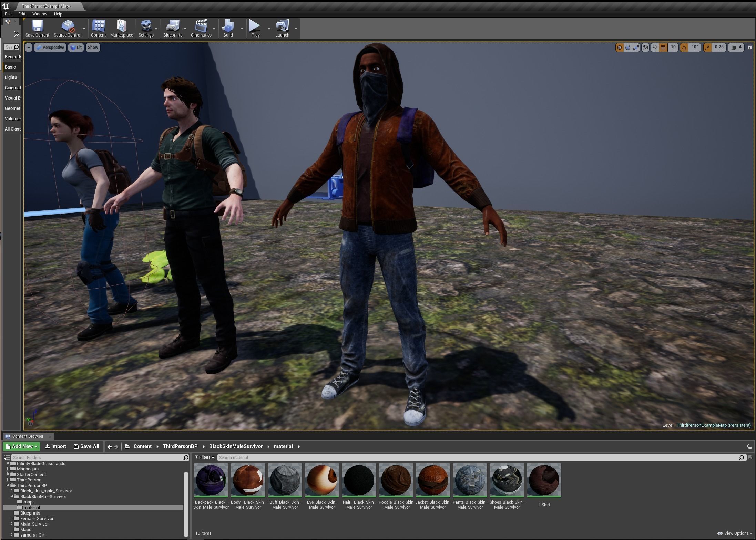Viewport: 756px width, 540px height.
Task: Open the Filters dropdown in Content Browser
Action: click(205, 457)
